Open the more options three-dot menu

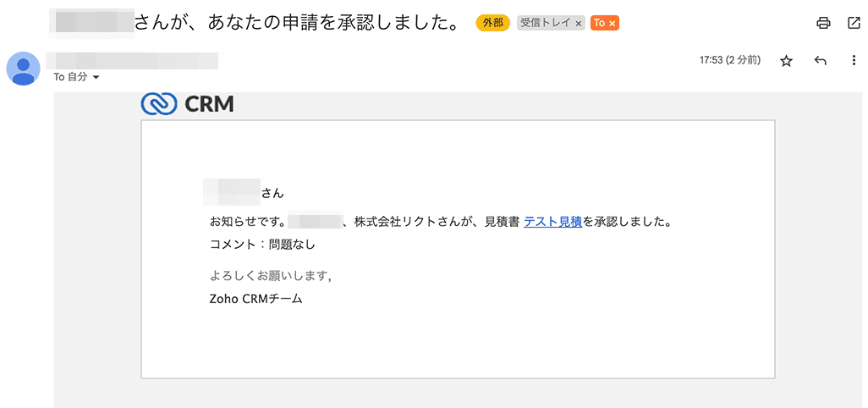click(853, 61)
